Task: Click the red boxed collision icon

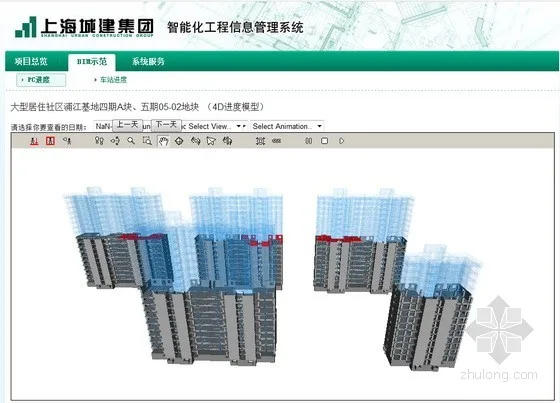Action: 50,141
